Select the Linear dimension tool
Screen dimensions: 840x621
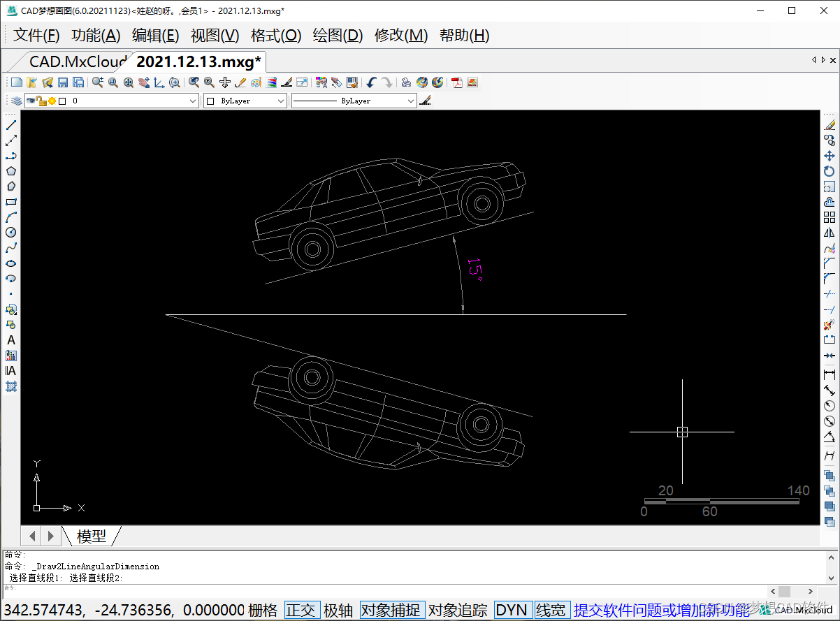830,375
